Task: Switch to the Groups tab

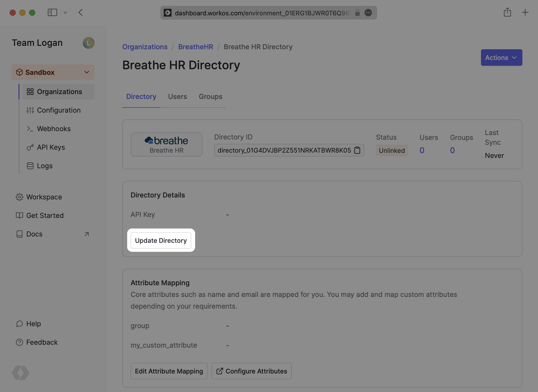Action: coord(210,97)
